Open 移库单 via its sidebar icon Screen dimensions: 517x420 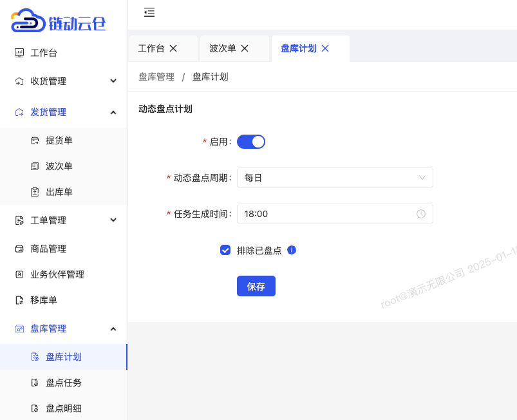[19, 300]
